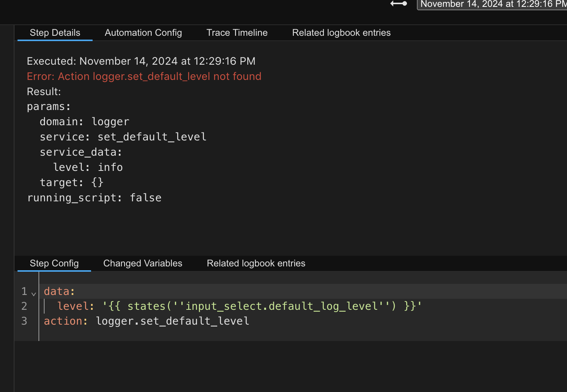This screenshot has width=567, height=392.
Task: Open lower Related logbook entries tab
Action: pos(256,263)
